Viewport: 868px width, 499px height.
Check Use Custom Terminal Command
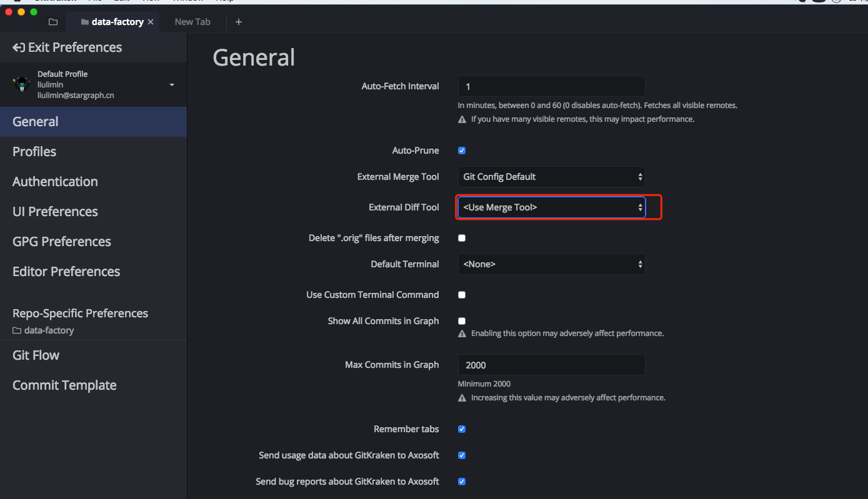point(462,295)
